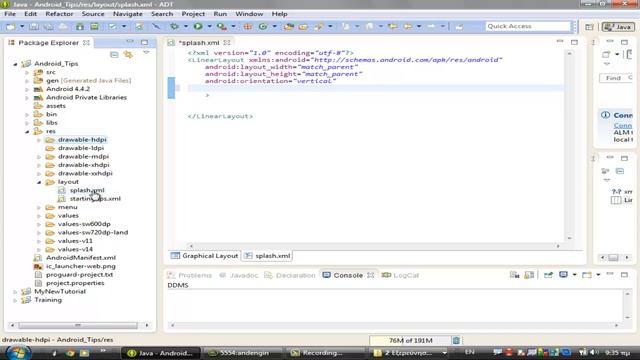The image size is (640, 360).
Task: Click the Back navigation arrow icon
Action: click(407, 27)
